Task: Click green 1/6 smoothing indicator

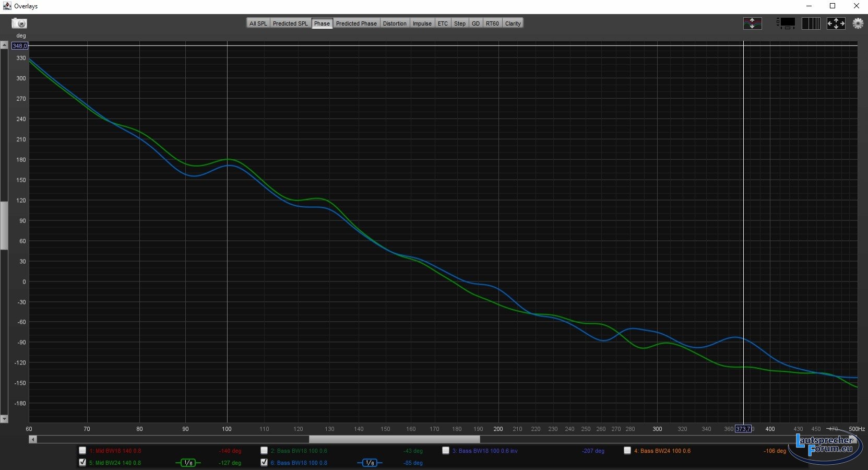Action: pyautogui.click(x=188, y=463)
